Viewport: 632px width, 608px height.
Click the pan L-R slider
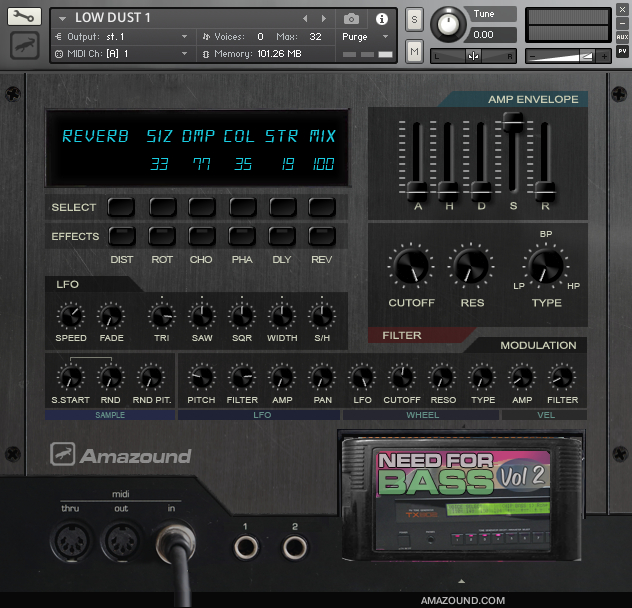coord(474,56)
